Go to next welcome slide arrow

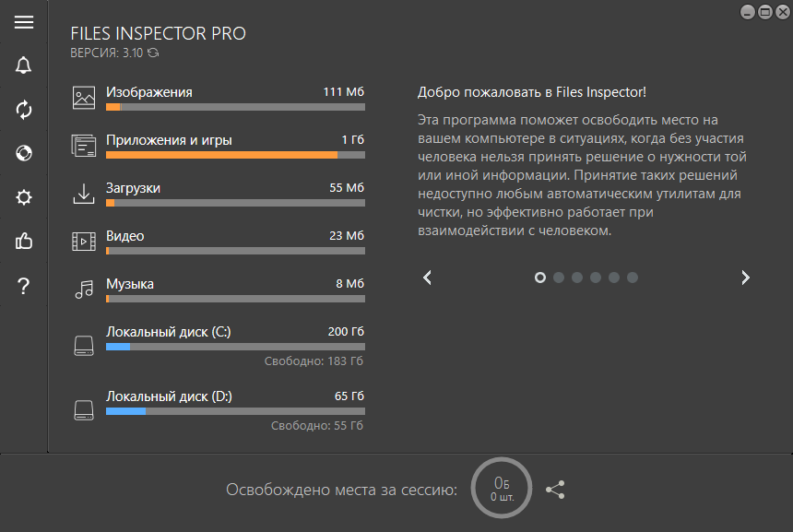tap(745, 278)
